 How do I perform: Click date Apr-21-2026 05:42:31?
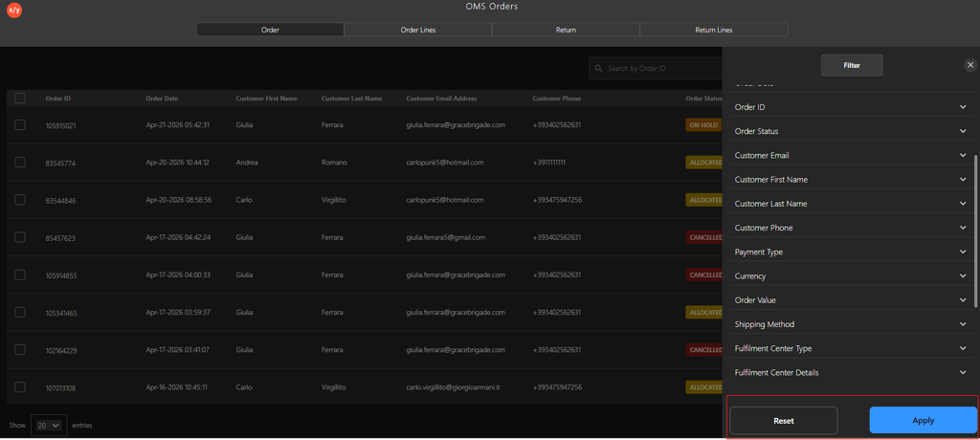[177, 125]
